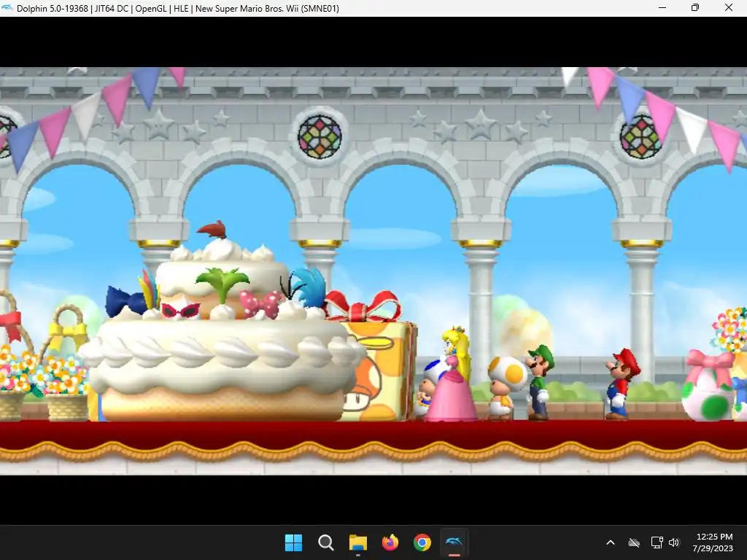This screenshot has width=747, height=560.
Task: Restore down the Dolphin window
Action: click(695, 7)
